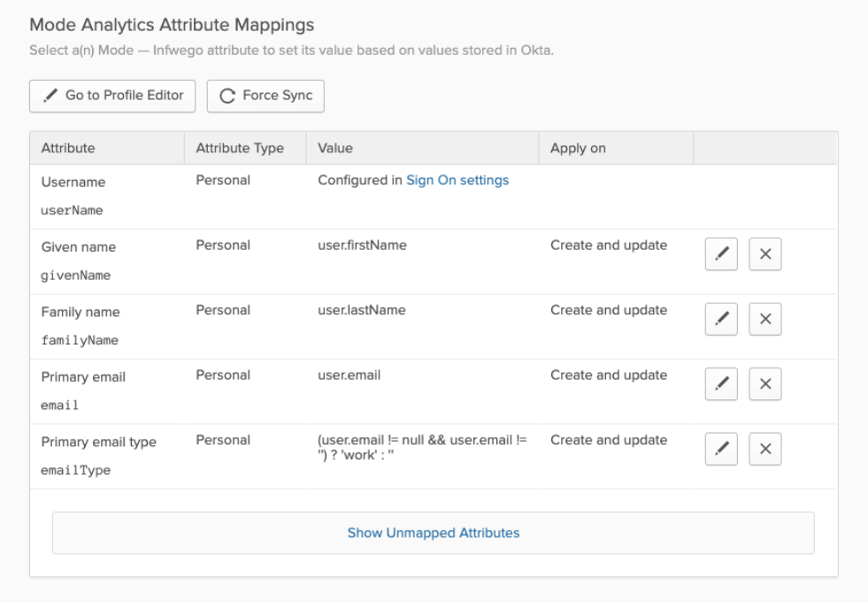The image size is (868, 603).
Task: Click the Primary email type attribute label
Action: coord(98,442)
